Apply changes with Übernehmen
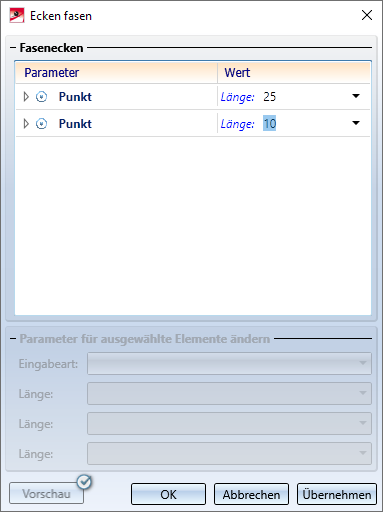383x512 pixels. (337, 494)
